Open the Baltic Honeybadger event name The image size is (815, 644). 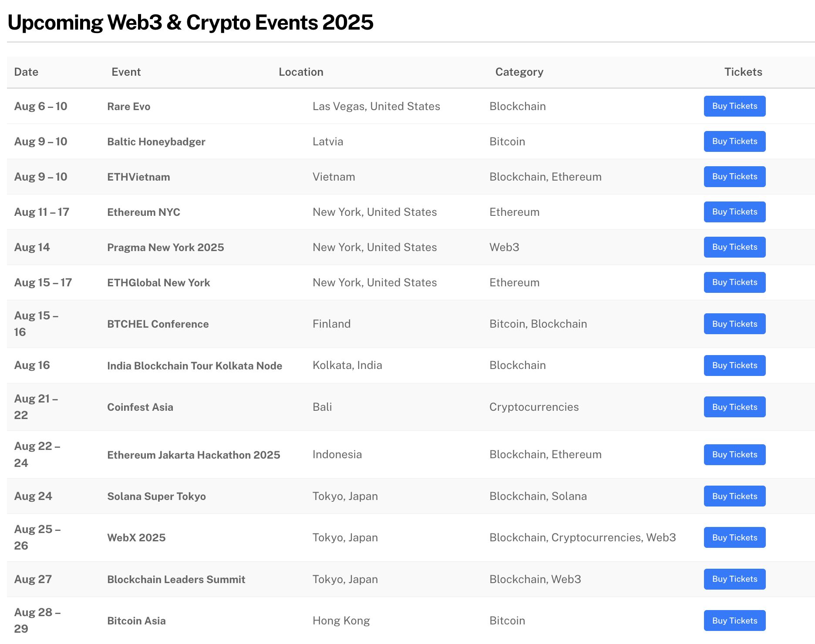[x=156, y=142]
